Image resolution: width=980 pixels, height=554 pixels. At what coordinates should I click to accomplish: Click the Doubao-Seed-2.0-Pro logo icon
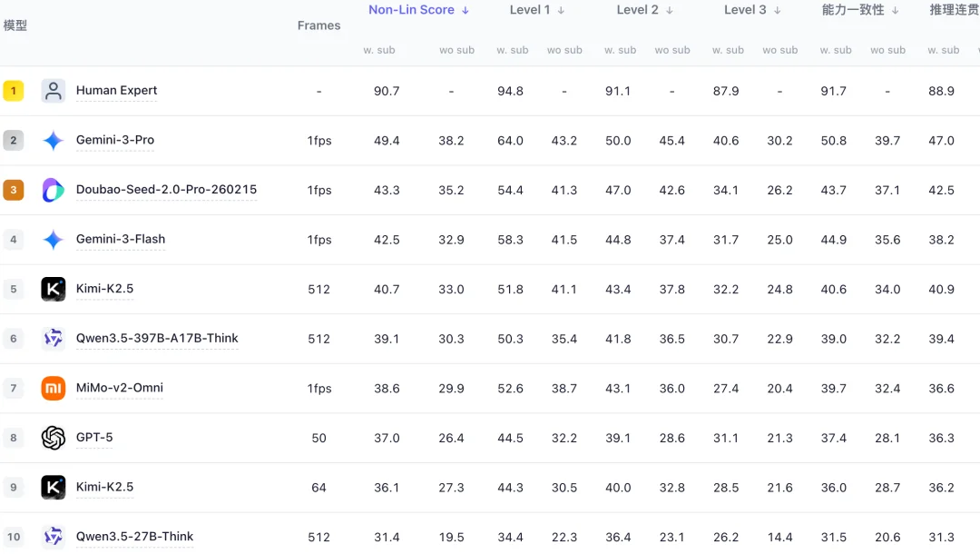54,190
